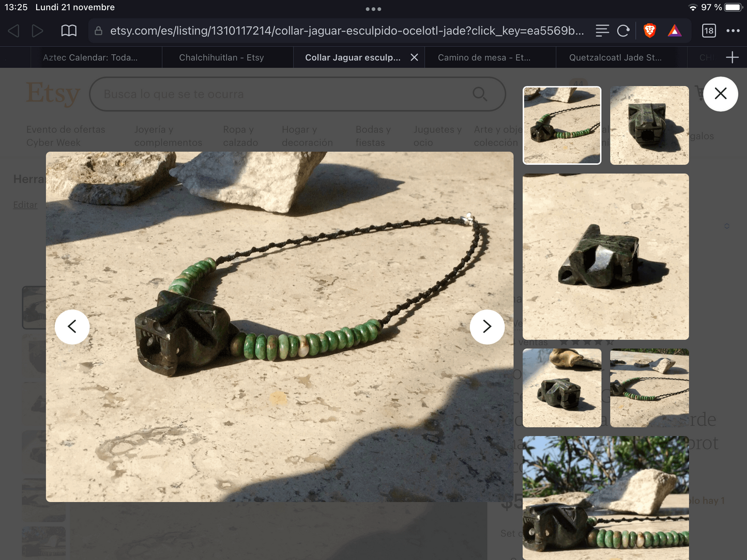Switch to the Quetzalcoatl Jade tab
This screenshot has width=747, height=560.
tap(615, 57)
